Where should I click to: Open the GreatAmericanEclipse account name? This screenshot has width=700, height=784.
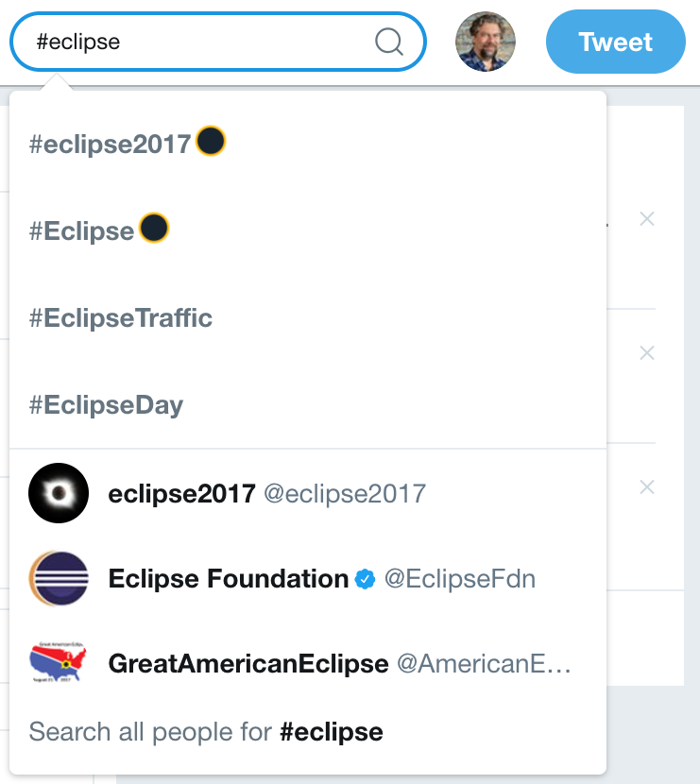click(x=248, y=663)
